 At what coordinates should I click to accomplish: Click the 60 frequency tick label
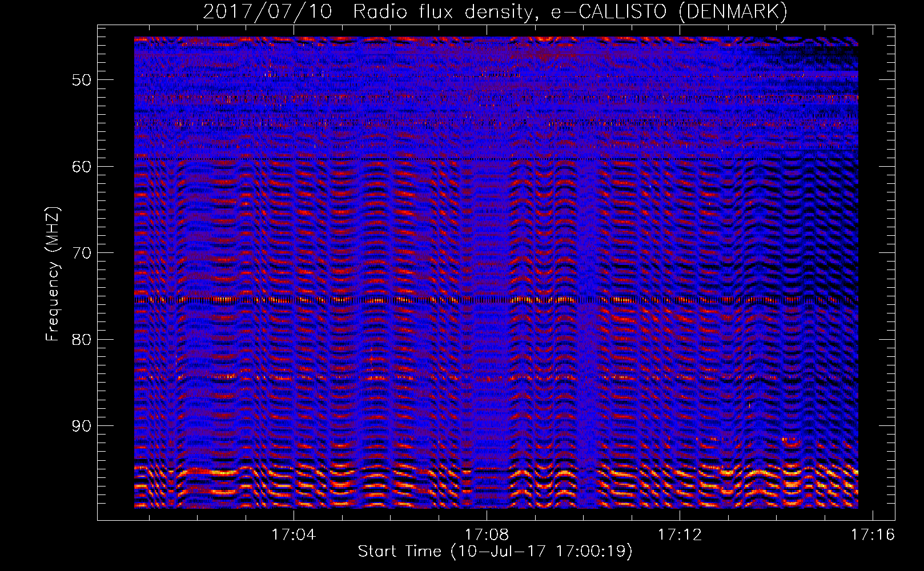coord(82,167)
